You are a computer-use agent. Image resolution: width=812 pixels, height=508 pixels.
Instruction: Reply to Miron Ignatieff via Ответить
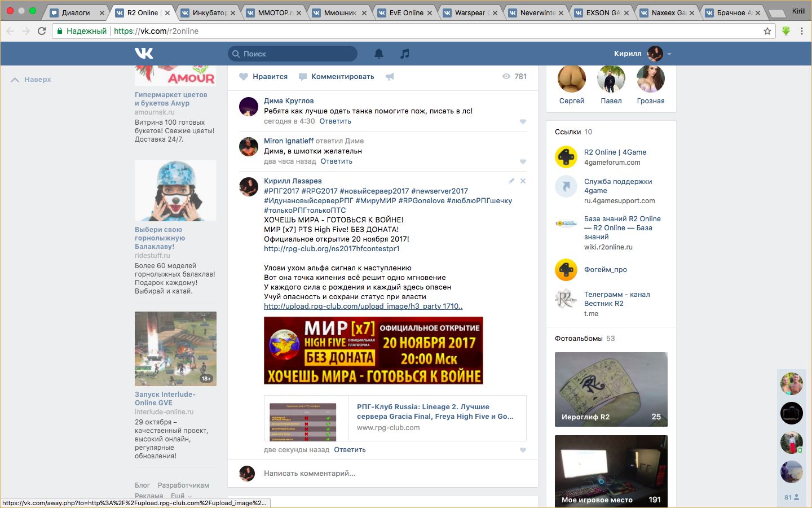click(x=337, y=161)
